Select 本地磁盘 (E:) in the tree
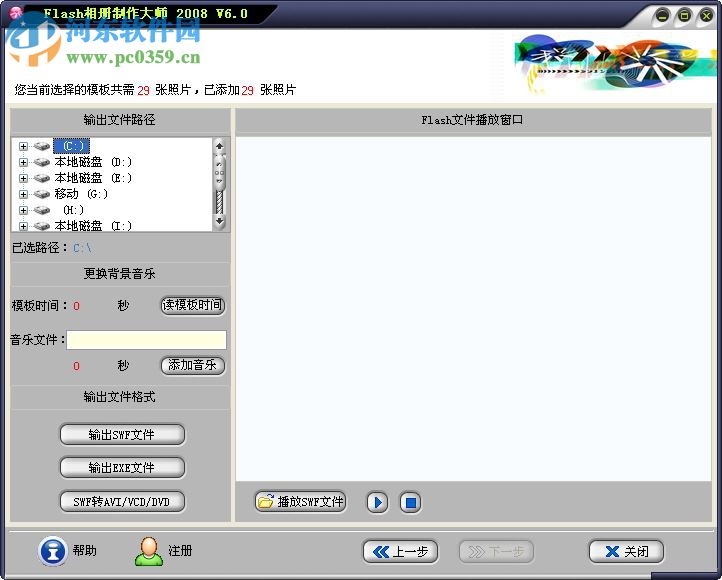The width and height of the screenshot is (722, 580). (x=93, y=178)
